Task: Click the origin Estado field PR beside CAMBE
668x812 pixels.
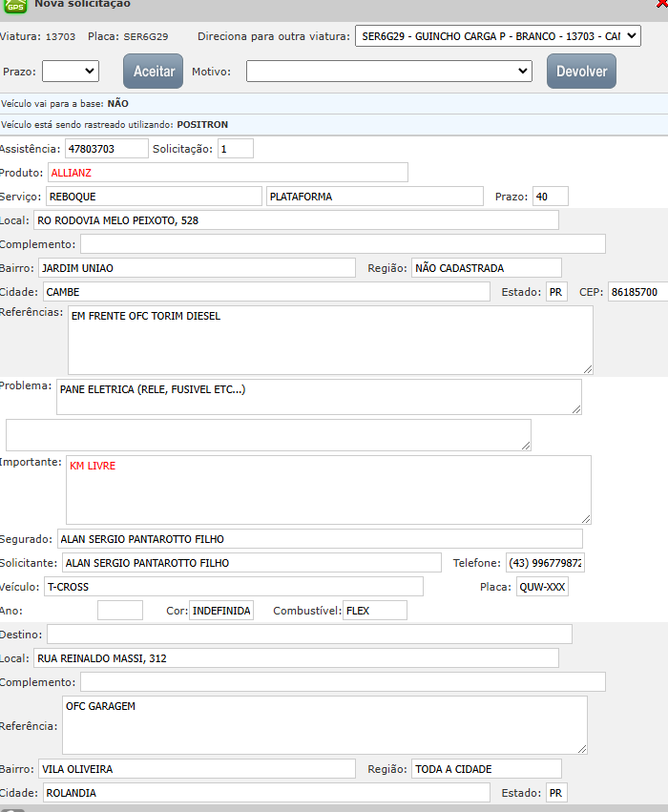Action: [x=556, y=292]
